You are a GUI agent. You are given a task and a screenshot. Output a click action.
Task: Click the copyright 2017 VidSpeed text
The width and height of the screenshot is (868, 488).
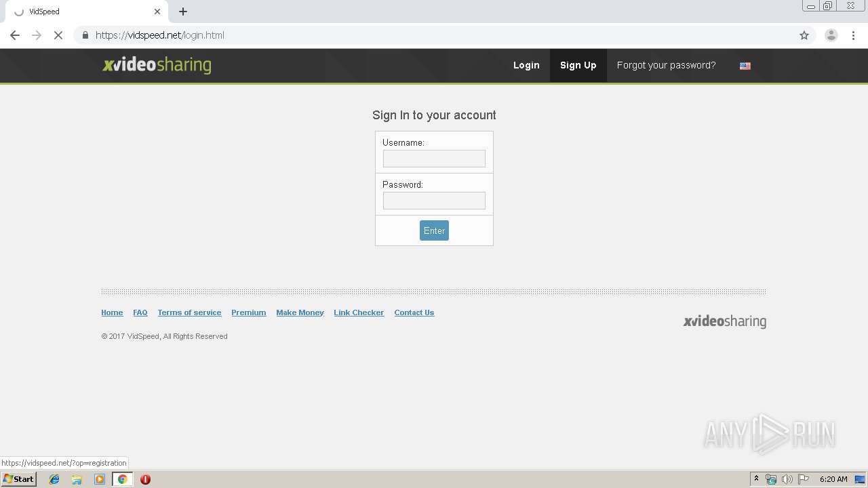[x=164, y=336]
